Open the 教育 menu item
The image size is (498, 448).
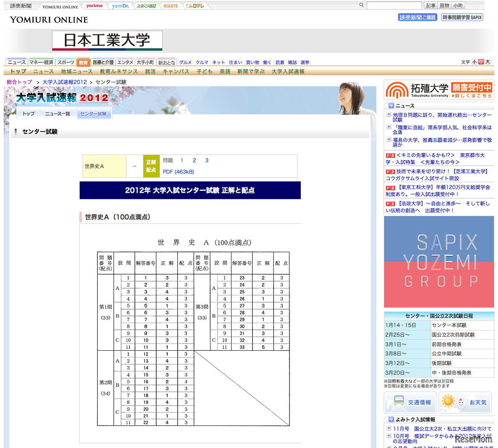point(83,62)
